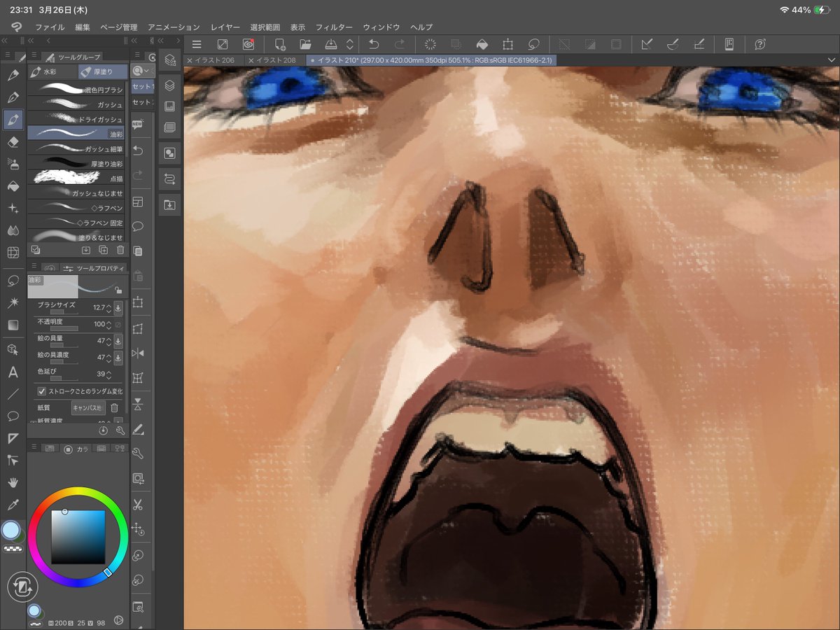Click the Open file folder icon
Viewport: 840px width, 630px height.
pyautogui.click(x=306, y=44)
